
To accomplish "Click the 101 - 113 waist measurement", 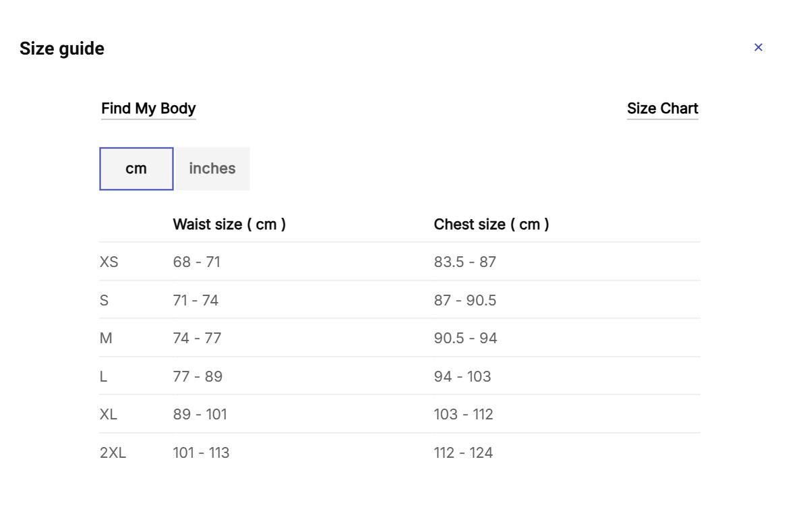I will [x=201, y=452].
